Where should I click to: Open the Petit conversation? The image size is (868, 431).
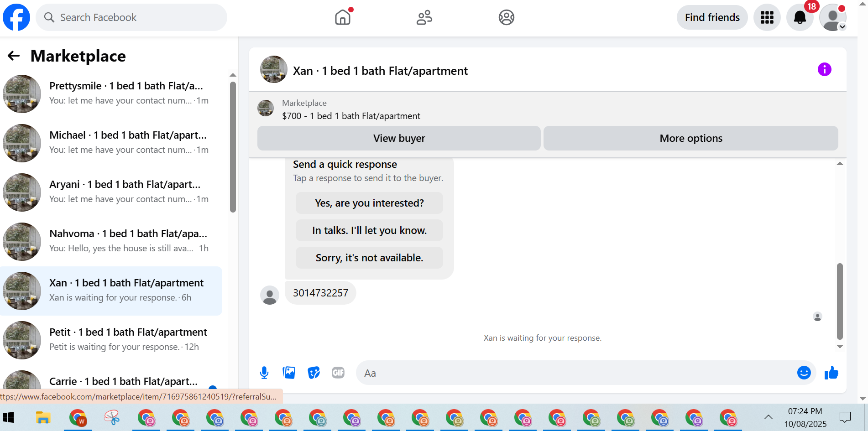(111, 339)
